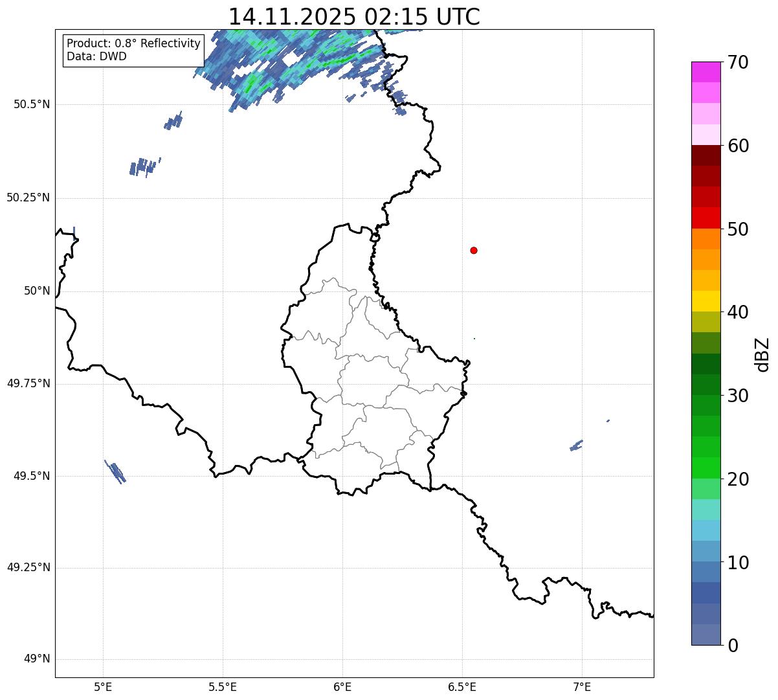The height and width of the screenshot is (700, 778).
Task: Click the colorbar tick label '20'
Action: pyautogui.click(x=738, y=479)
